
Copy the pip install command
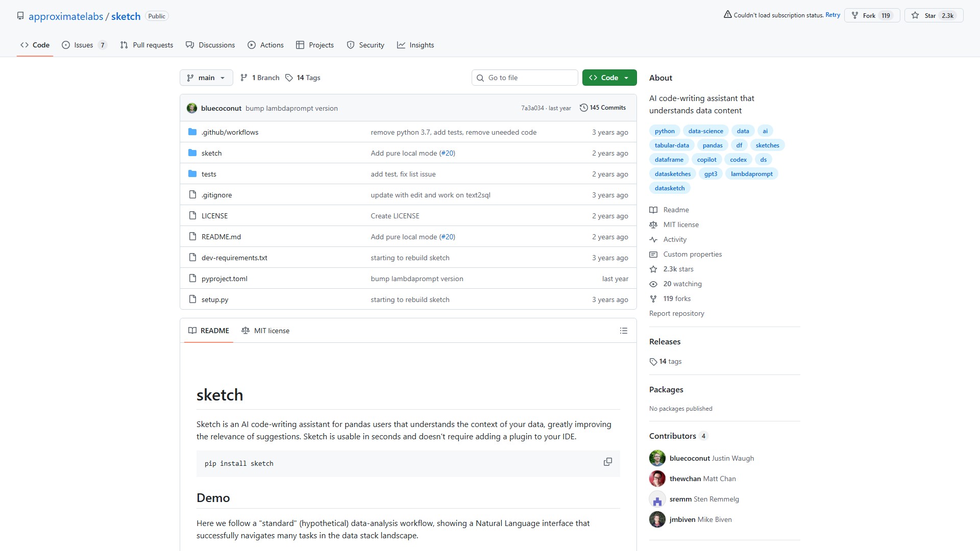[x=607, y=462]
